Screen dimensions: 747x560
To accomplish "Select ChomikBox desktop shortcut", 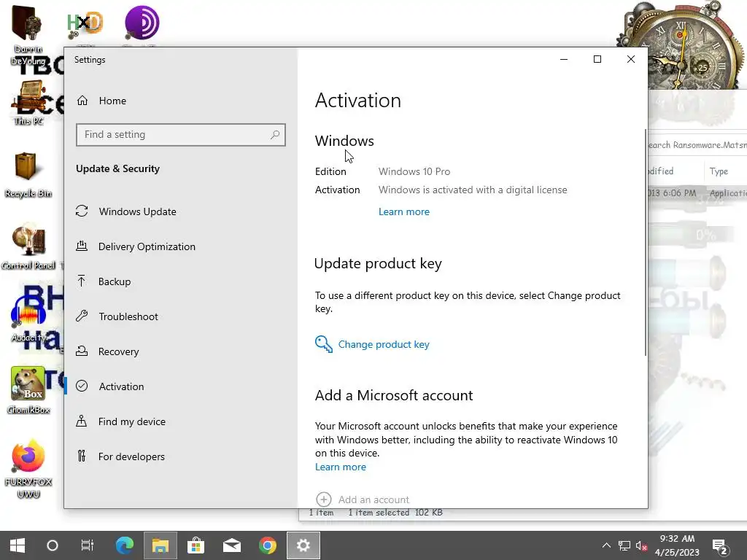I will [28, 390].
